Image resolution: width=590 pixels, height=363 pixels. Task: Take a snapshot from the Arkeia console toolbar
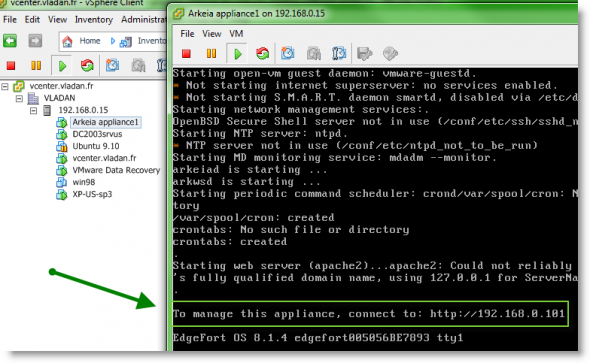pos(288,53)
